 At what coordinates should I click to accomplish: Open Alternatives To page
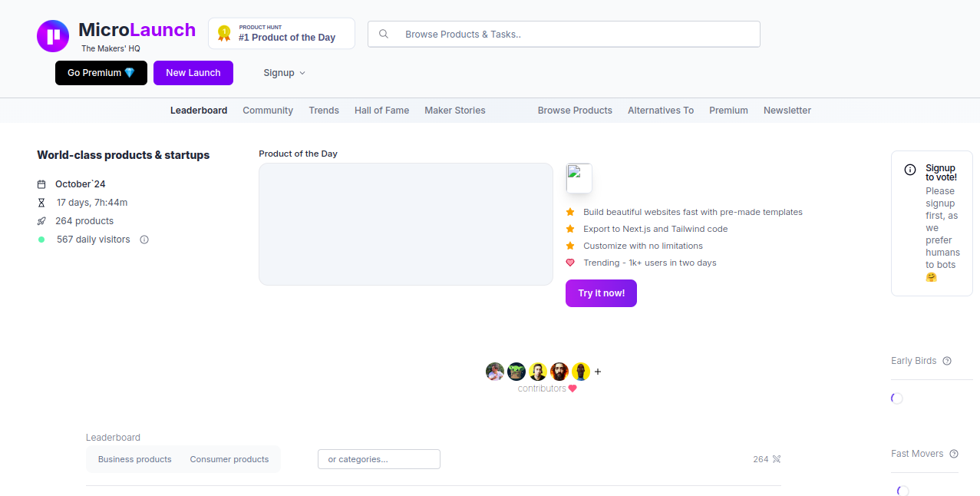[661, 111]
